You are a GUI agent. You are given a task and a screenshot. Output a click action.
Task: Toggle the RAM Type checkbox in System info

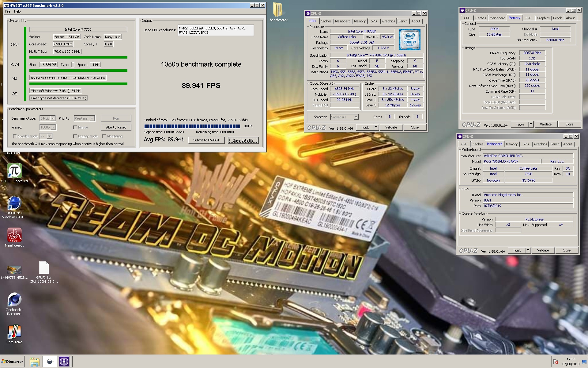click(x=73, y=65)
